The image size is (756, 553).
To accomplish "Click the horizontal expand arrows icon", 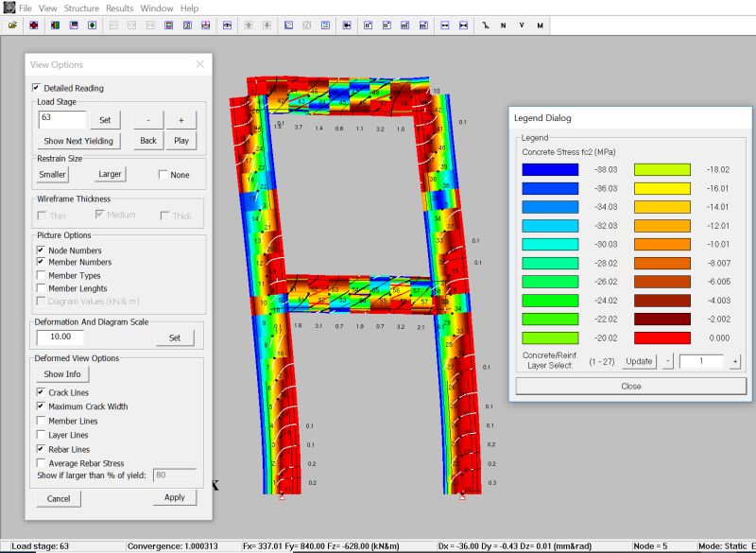I will click(x=444, y=26).
